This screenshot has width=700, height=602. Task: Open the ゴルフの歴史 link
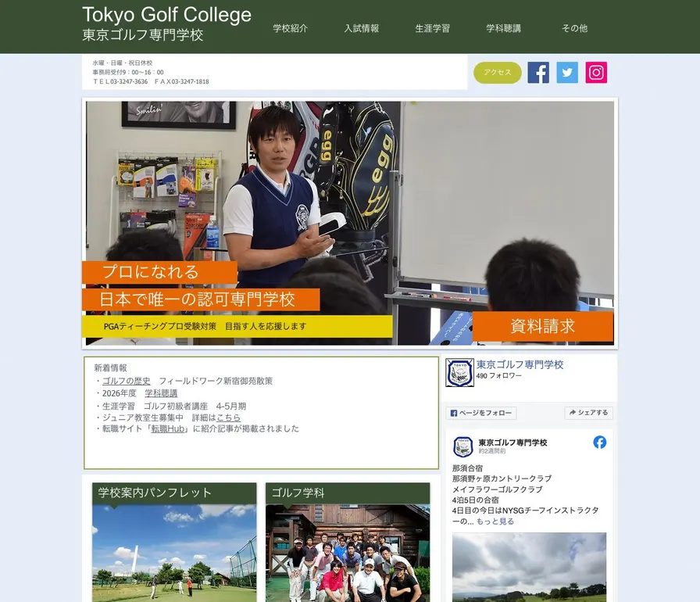127,381
